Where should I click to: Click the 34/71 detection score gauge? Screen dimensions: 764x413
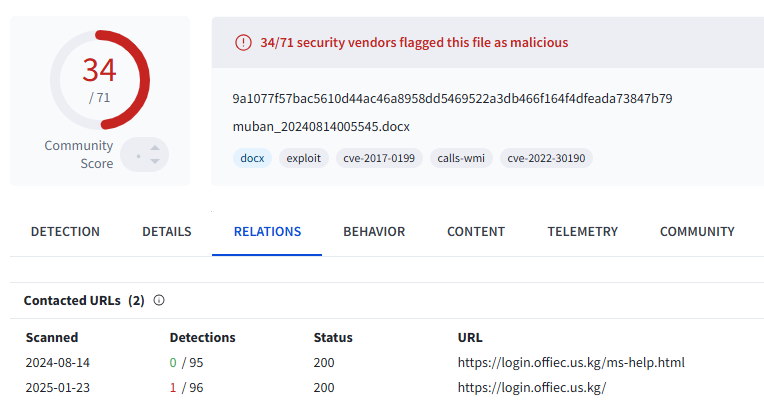100,80
